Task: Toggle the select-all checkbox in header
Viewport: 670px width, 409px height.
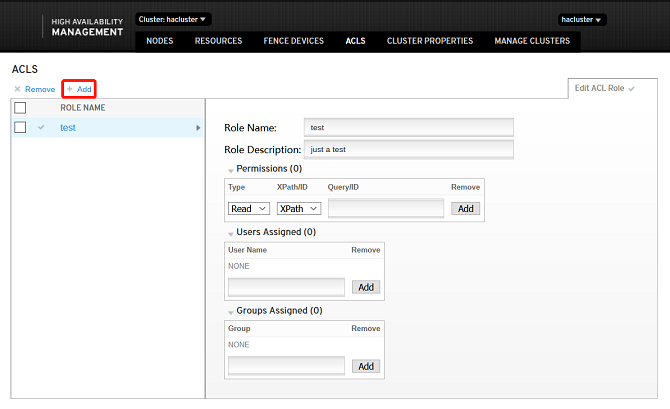Action: coord(20,107)
